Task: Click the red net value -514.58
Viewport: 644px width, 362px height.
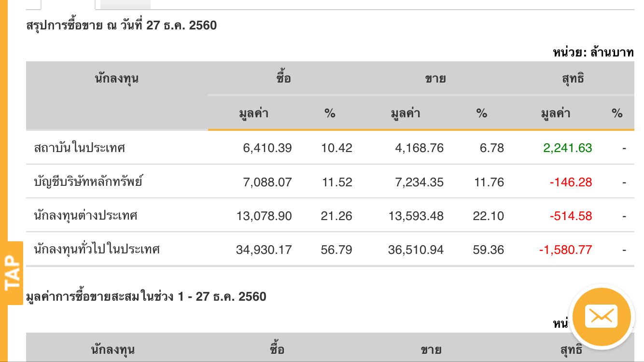Action: point(571,216)
